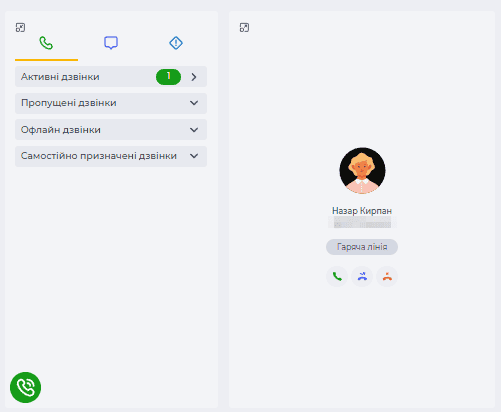
Task: Open the phone calls tab
Action: (46, 43)
